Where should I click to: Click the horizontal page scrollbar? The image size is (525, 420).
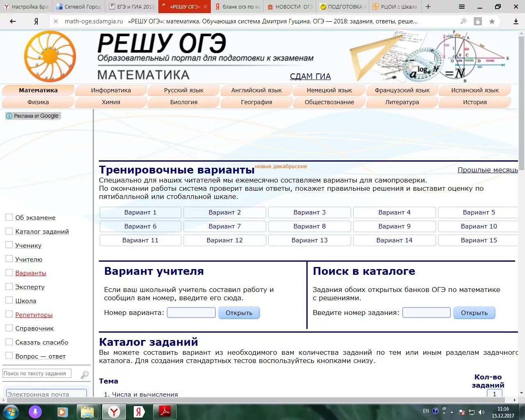[x=259, y=400]
